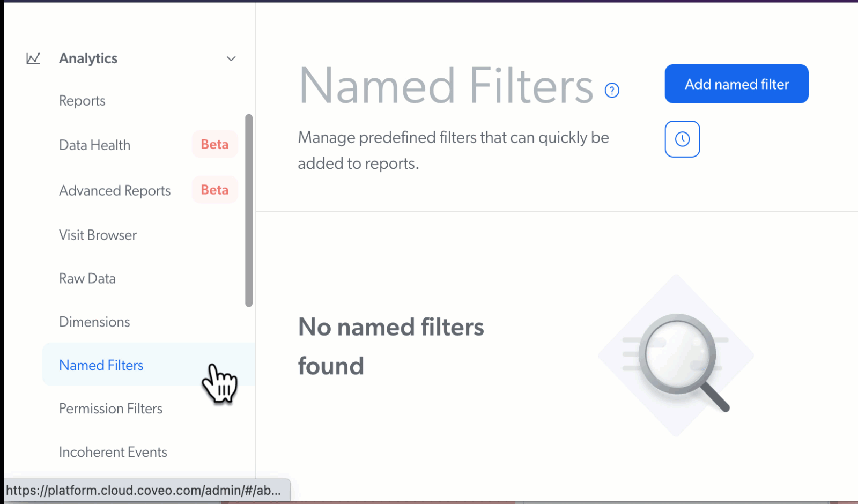This screenshot has width=858, height=504.
Task: Click the Add named filter button
Action: pyautogui.click(x=736, y=84)
